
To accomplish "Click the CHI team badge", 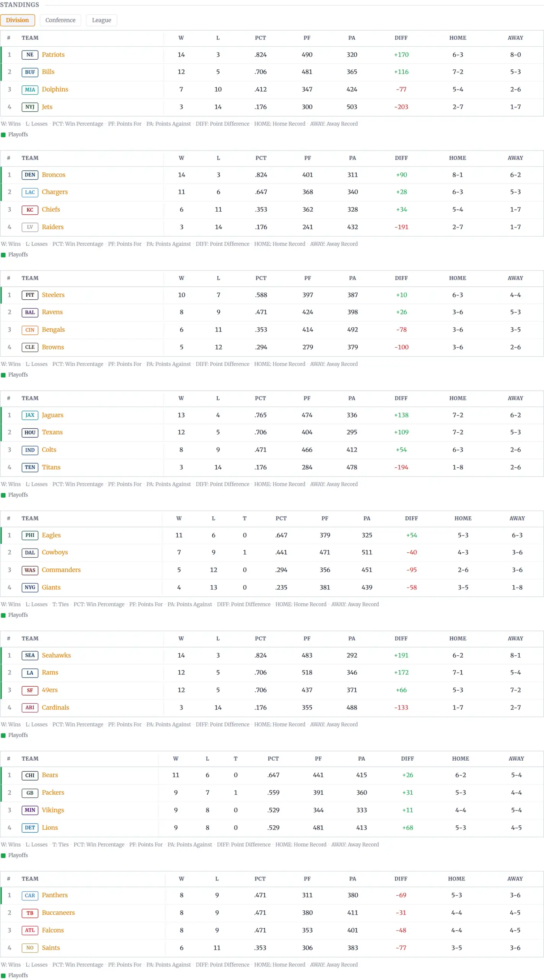I will tap(30, 775).
